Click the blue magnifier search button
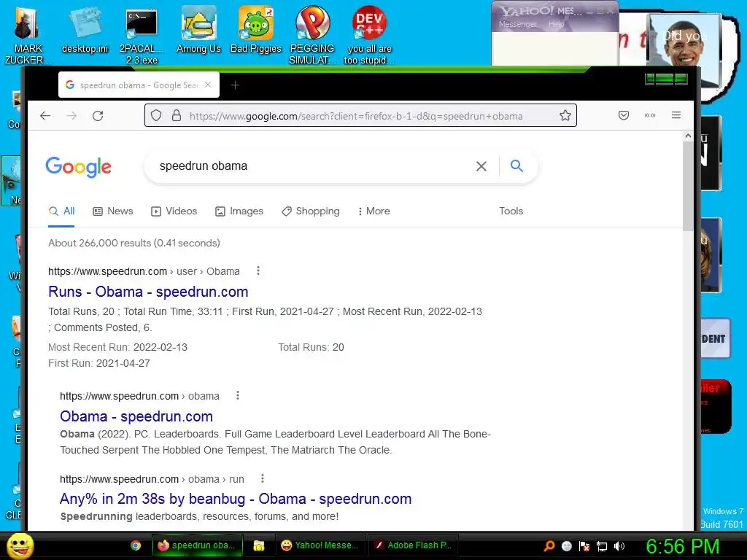The image size is (747, 560). click(x=516, y=166)
